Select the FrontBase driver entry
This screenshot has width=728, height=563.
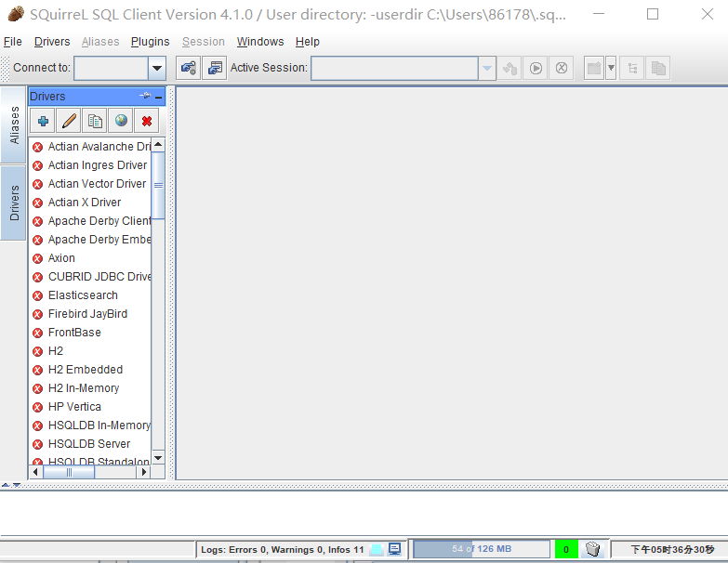point(91,332)
